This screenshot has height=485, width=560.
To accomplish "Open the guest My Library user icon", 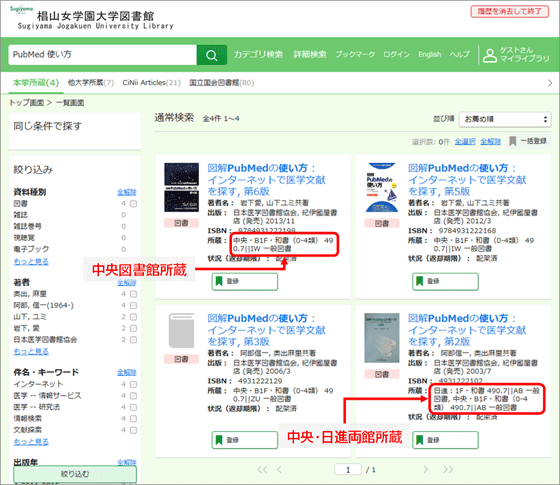I will pyautogui.click(x=490, y=55).
